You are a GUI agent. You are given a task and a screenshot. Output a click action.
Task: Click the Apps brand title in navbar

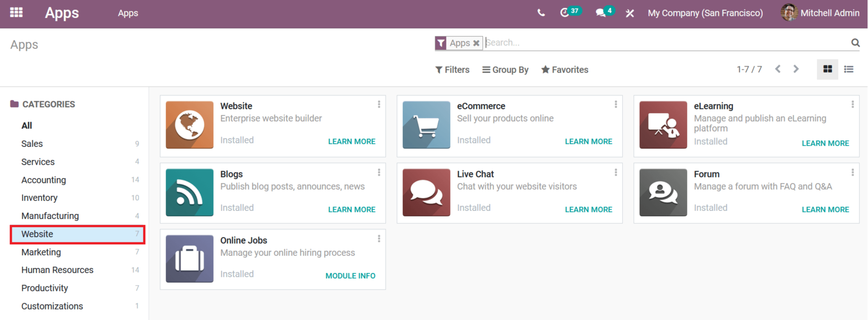pos(62,13)
